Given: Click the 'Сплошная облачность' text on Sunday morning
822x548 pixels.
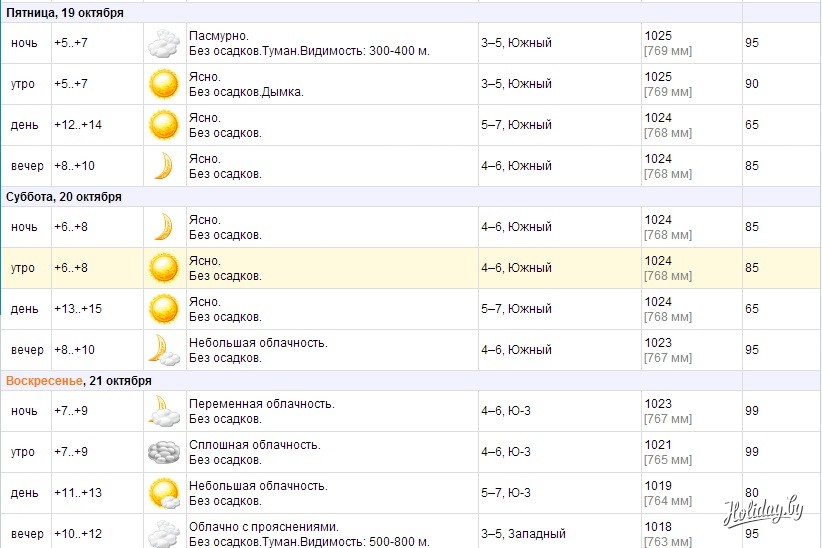Looking at the screenshot, I should point(254,445).
